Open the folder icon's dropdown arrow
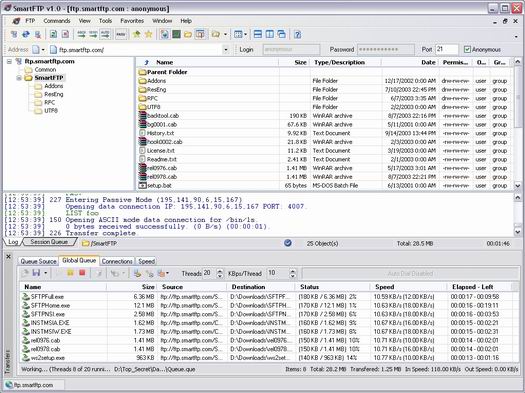Viewport: 525px width, 393px height. point(225,34)
